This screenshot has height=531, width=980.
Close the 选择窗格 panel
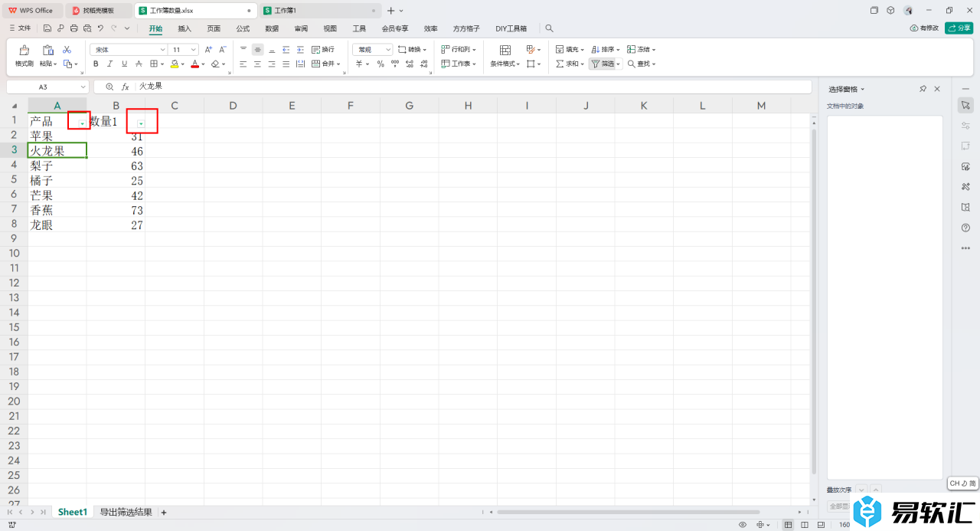pos(937,89)
